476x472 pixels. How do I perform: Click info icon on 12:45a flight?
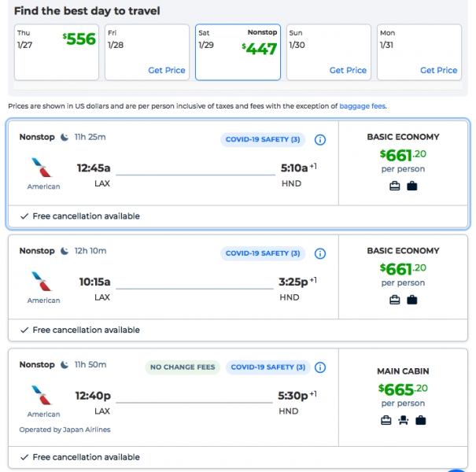click(320, 140)
